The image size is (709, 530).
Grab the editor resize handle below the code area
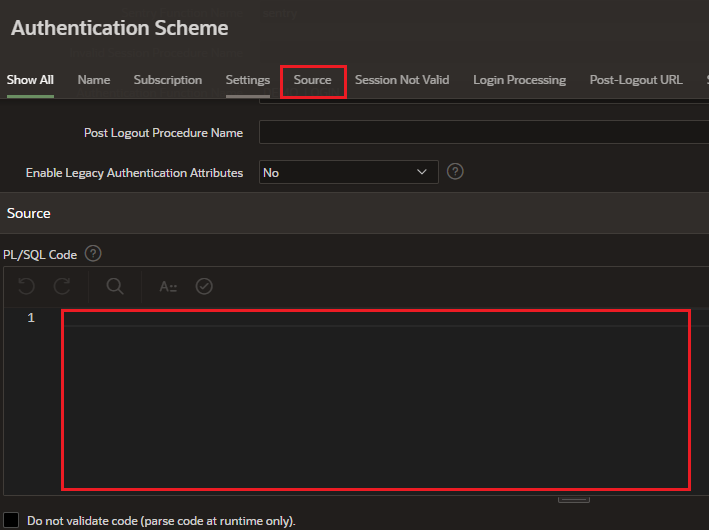point(573,499)
